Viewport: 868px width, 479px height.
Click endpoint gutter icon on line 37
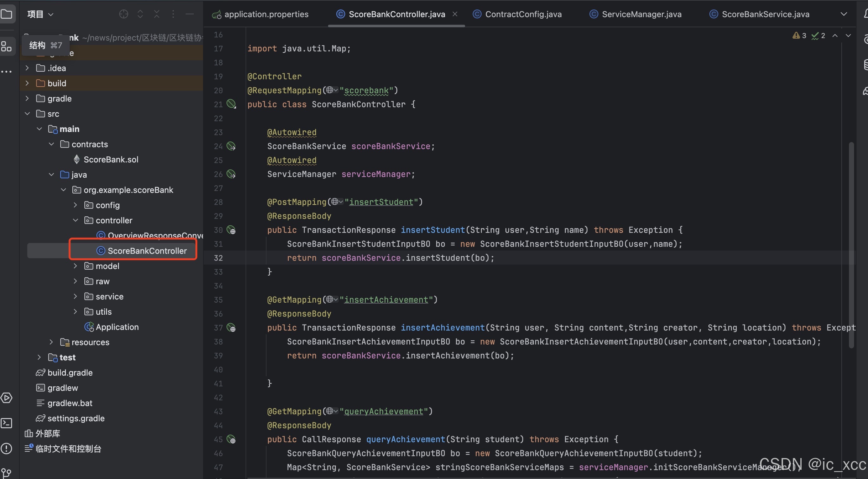pos(231,328)
